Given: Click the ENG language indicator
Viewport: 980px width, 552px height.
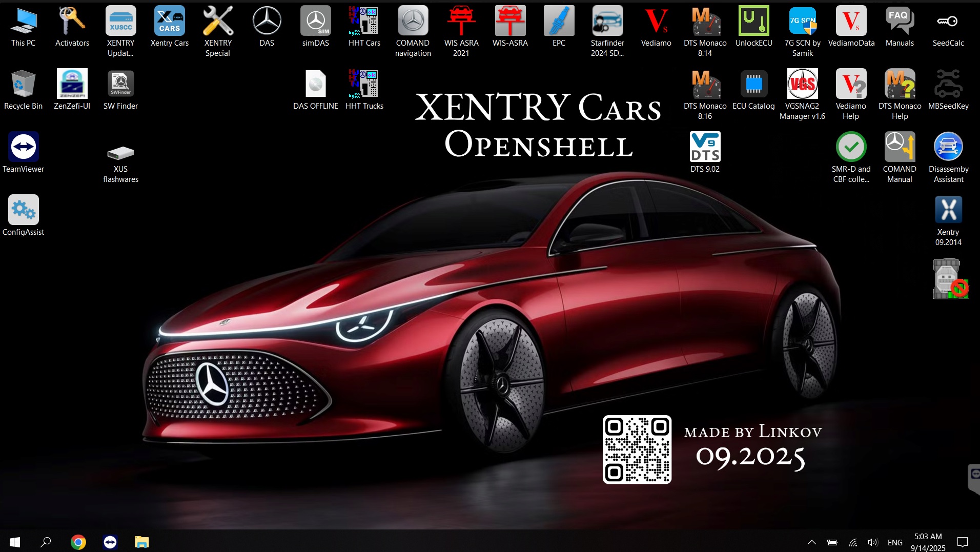Looking at the screenshot, I should [895, 542].
